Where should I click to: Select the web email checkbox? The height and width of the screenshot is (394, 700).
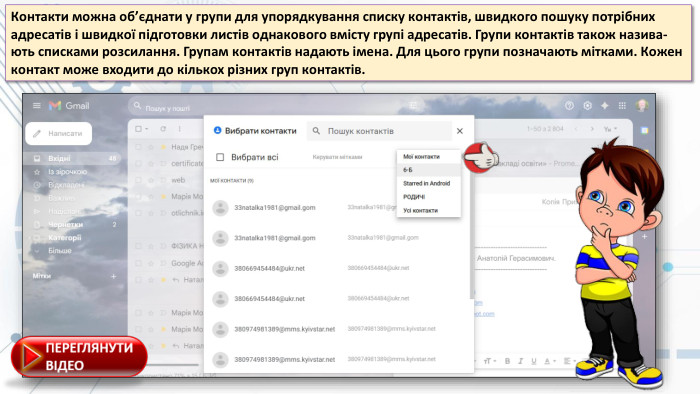[x=138, y=180]
